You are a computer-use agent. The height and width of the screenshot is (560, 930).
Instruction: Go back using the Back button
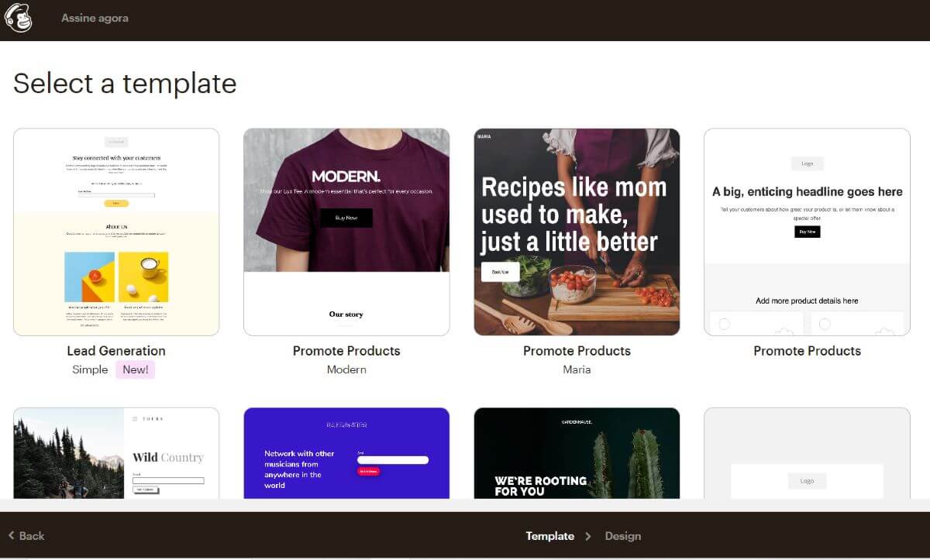pyautogui.click(x=26, y=535)
